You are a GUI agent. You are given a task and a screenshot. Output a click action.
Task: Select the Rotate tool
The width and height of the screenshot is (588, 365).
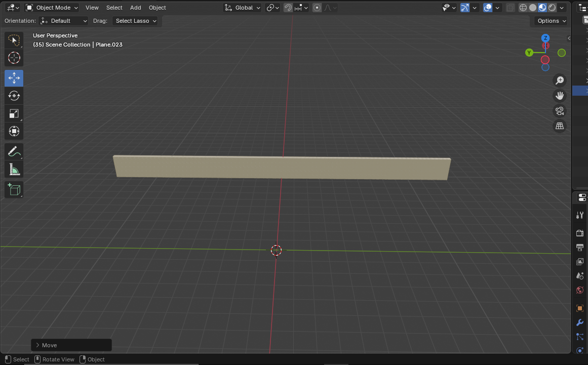point(14,96)
